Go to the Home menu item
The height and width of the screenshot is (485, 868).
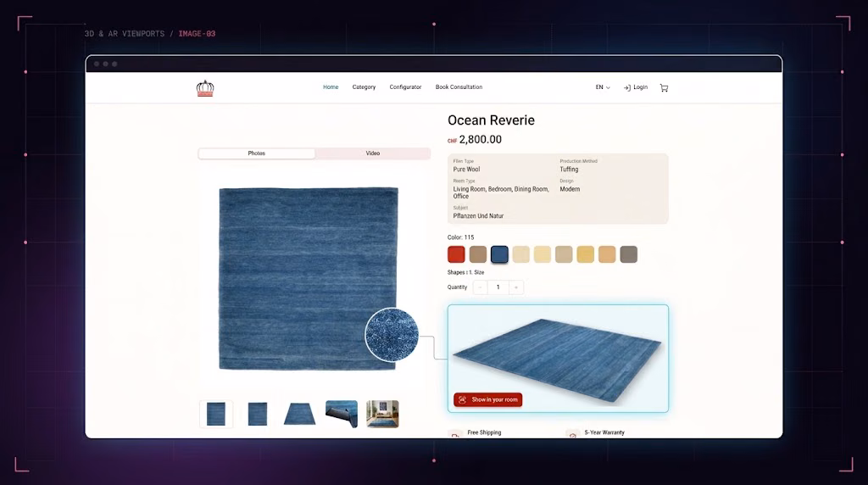pyautogui.click(x=331, y=87)
